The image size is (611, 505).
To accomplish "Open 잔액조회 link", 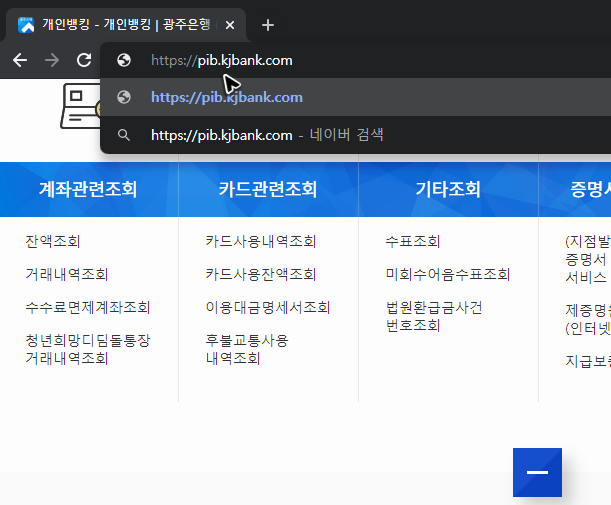I will pyautogui.click(x=53, y=242).
